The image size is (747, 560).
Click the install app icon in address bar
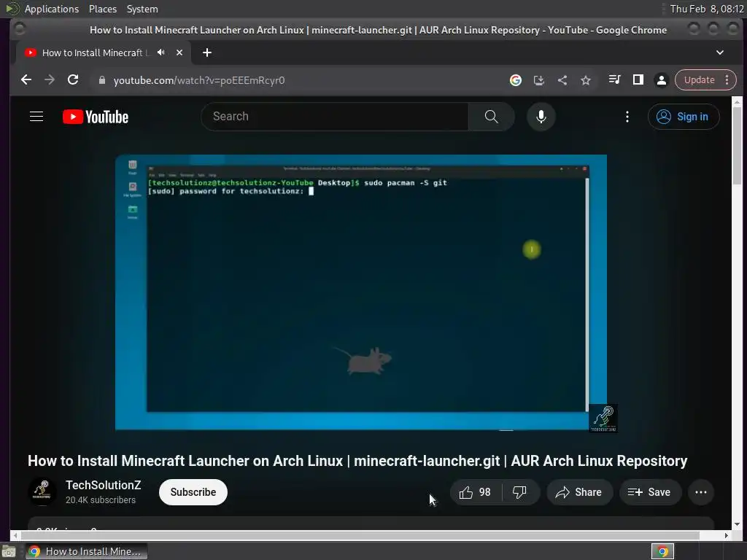click(x=539, y=80)
